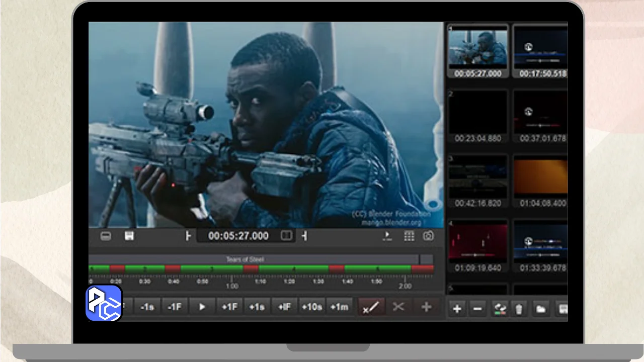Image resolution: width=644 pixels, height=362 pixels.
Task: Open the grid view icon
Action: pyautogui.click(x=409, y=236)
